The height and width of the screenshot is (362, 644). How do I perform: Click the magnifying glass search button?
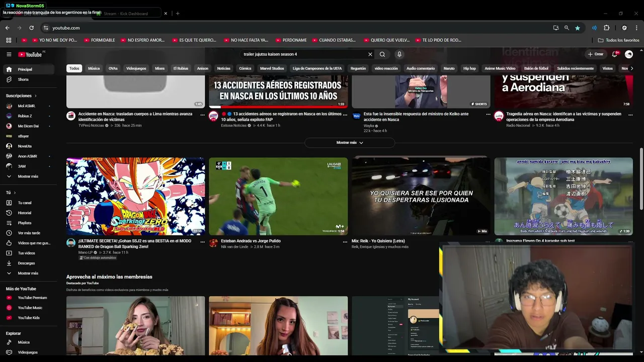pyautogui.click(x=382, y=54)
